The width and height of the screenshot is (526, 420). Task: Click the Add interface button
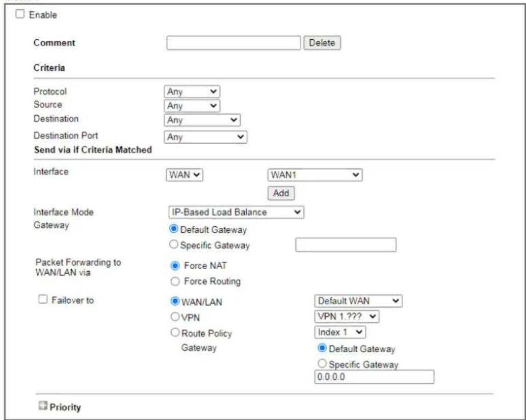click(x=281, y=193)
